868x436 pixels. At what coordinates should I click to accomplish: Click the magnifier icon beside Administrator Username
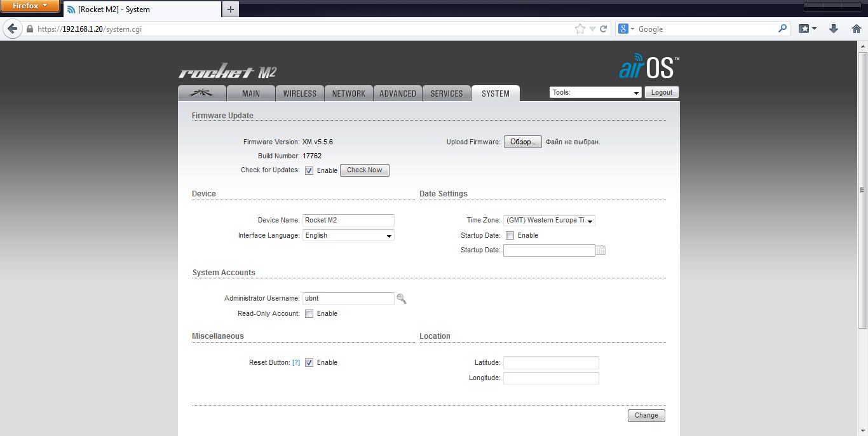[x=401, y=299]
